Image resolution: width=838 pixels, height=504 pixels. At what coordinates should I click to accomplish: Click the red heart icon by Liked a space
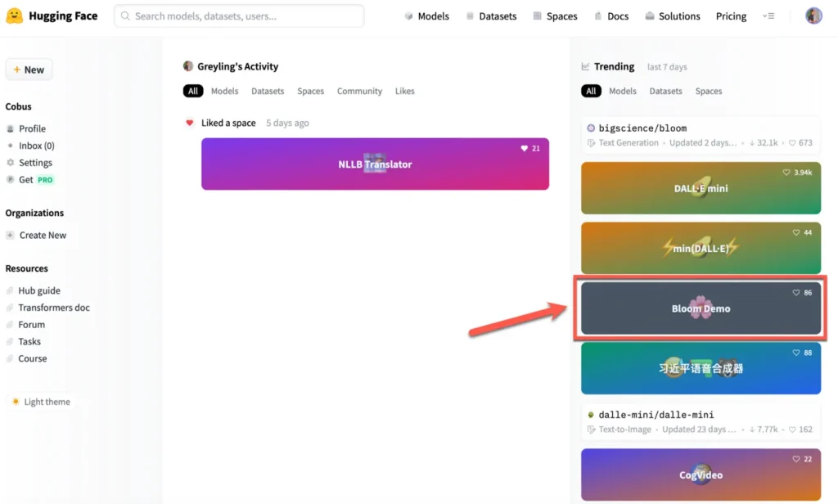point(189,123)
